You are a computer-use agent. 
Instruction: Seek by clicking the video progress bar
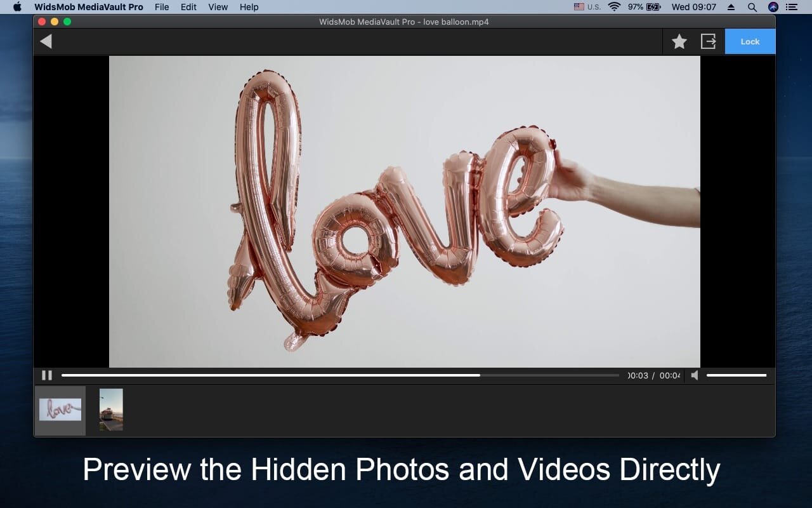340,375
